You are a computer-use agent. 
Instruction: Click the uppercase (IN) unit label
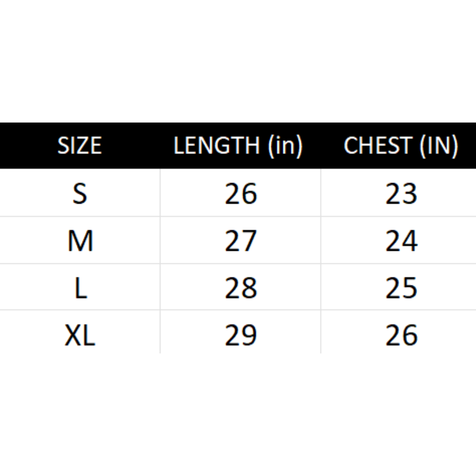pyautogui.click(x=439, y=145)
